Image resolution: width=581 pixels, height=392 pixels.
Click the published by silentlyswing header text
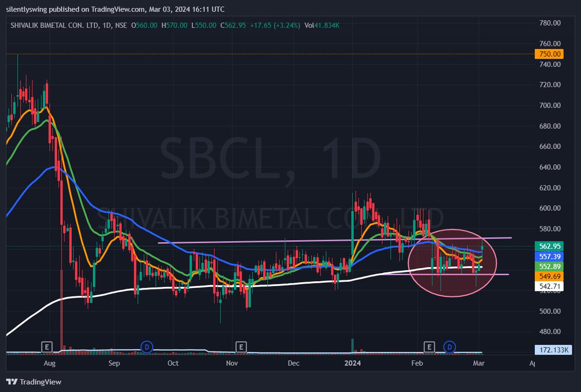[x=115, y=9]
